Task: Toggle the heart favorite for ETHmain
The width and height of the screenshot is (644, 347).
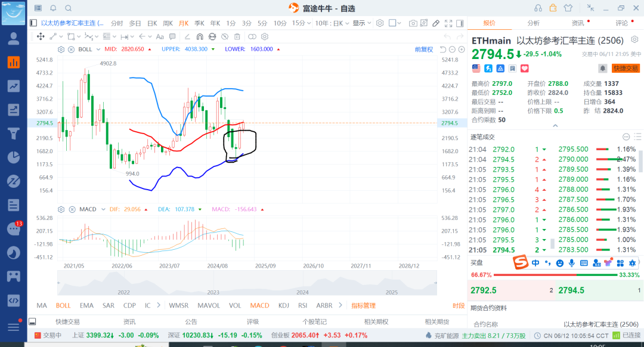Action: (525, 69)
